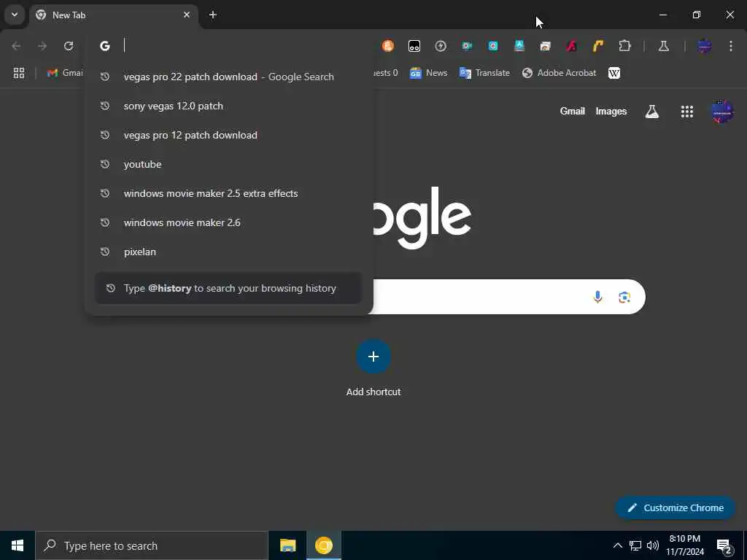Go back with the back arrow

(x=16, y=46)
